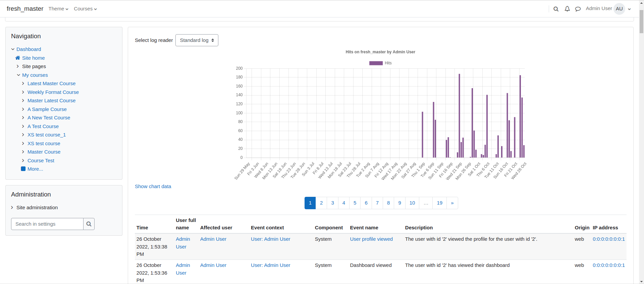Open the search icon in top bar
644x284 pixels.
(x=556, y=9)
